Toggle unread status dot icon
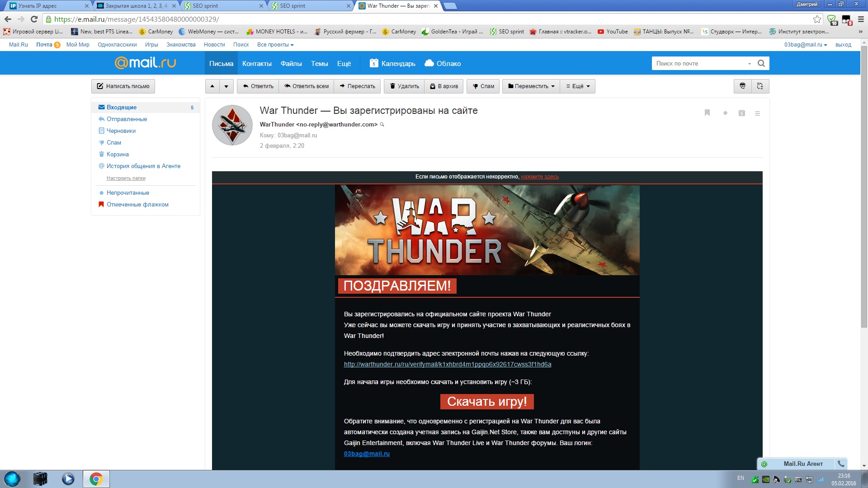Viewport: 868px width, 488px height. (x=725, y=113)
